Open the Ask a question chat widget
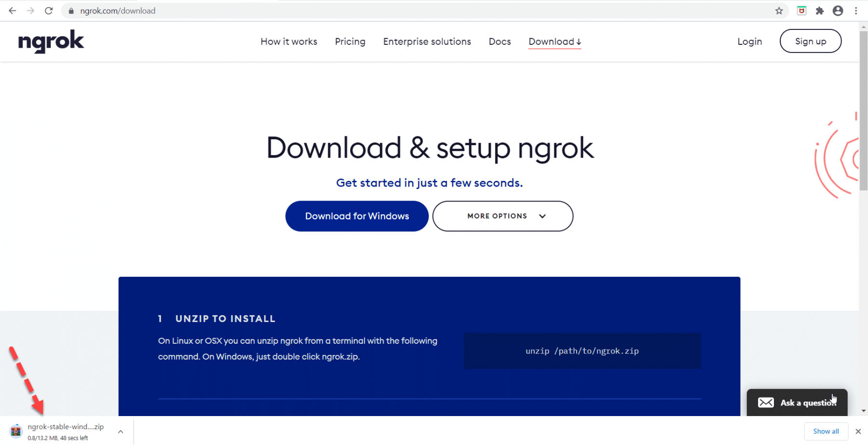The height and width of the screenshot is (445, 868). pyautogui.click(x=797, y=403)
